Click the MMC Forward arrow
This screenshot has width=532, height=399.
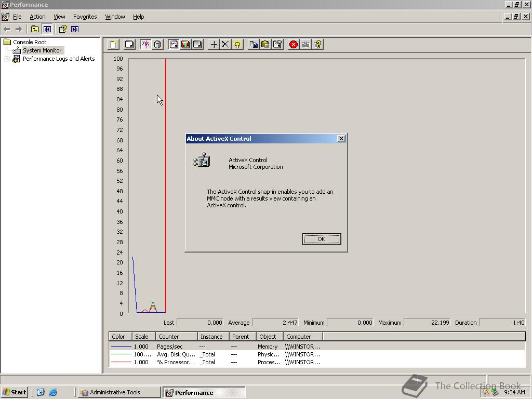tap(19, 29)
